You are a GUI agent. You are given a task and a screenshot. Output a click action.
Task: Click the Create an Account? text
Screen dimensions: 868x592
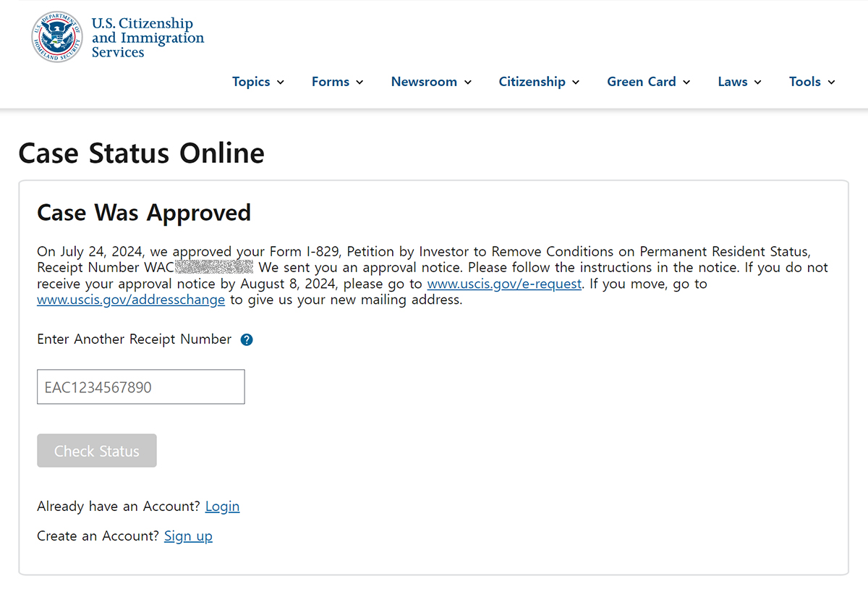98,536
